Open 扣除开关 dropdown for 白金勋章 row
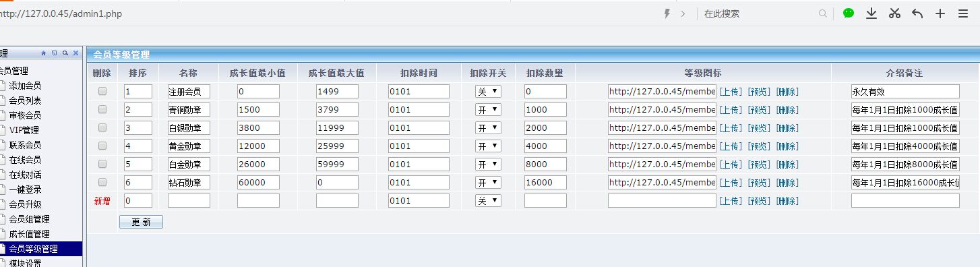980x267 pixels. coord(488,164)
